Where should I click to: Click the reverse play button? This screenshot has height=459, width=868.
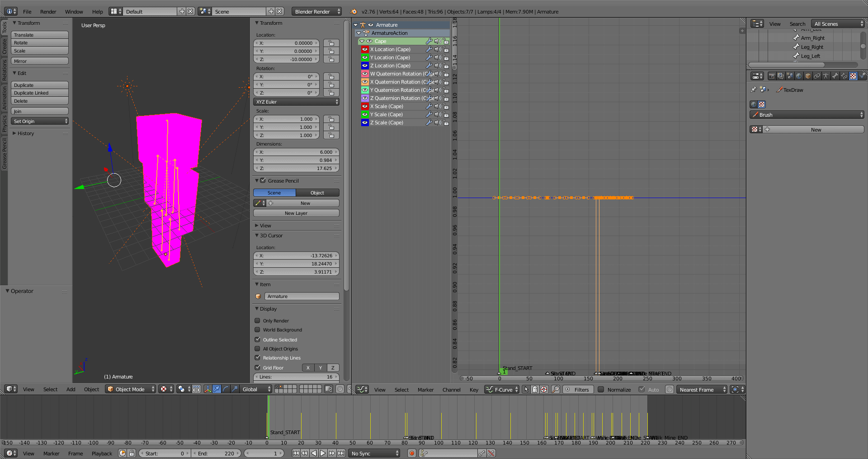314,453
